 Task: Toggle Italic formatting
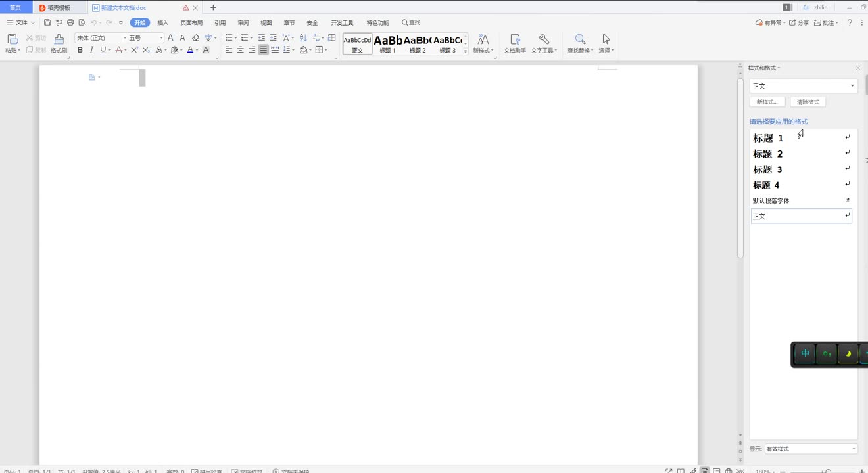coord(91,50)
